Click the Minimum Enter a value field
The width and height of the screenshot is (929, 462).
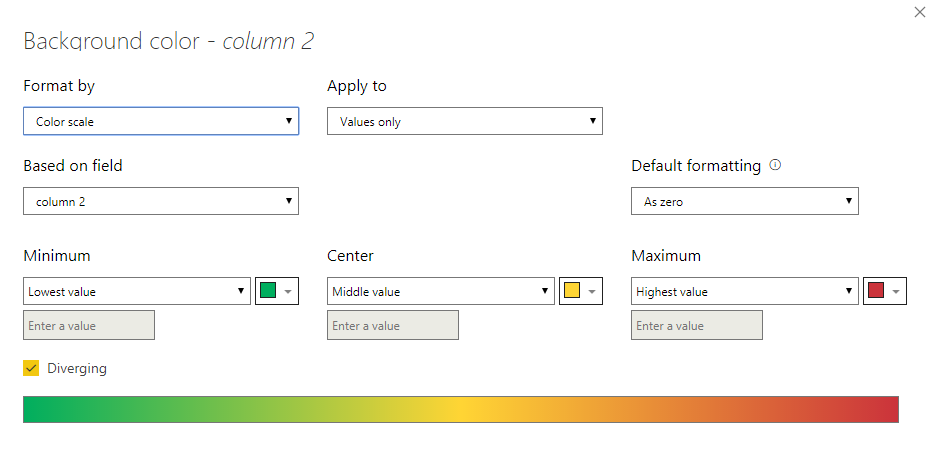click(89, 325)
